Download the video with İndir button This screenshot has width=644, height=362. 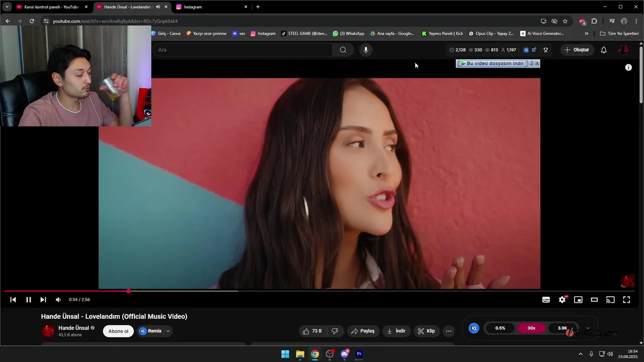coord(396,331)
